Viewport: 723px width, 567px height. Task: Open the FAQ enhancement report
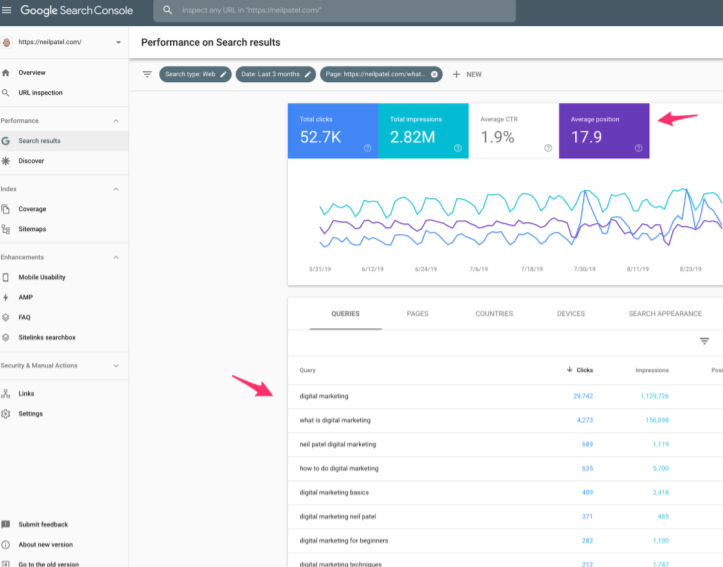(24, 317)
